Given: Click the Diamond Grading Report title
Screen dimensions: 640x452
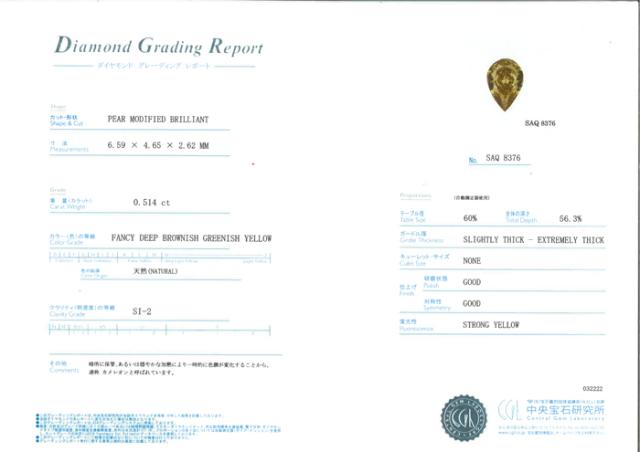Looking at the screenshot, I should pyautogui.click(x=159, y=47).
